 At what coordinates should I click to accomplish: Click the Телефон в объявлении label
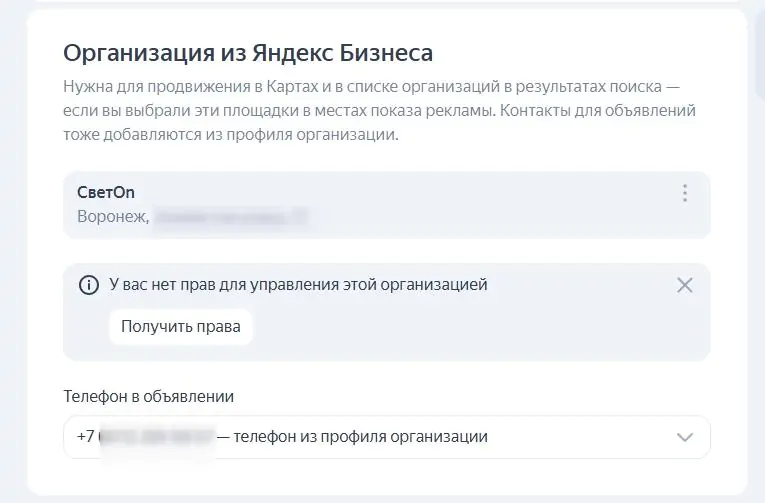click(x=149, y=396)
